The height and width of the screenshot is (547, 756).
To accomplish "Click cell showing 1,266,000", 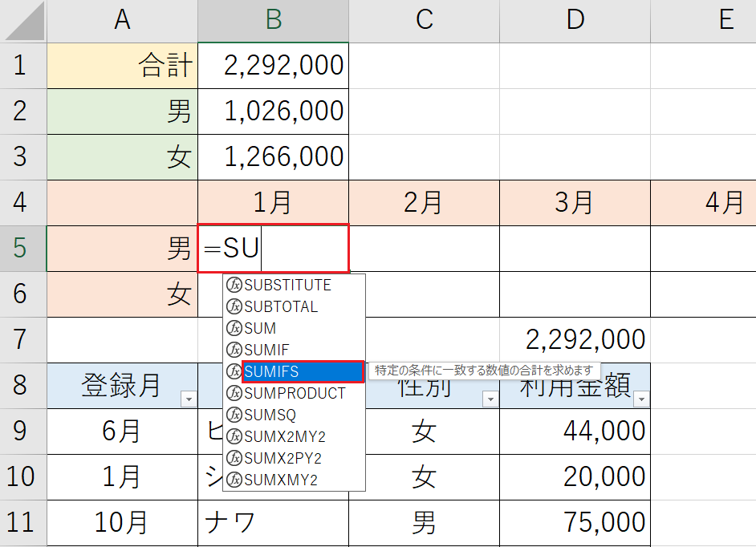I will click(x=274, y=157).
